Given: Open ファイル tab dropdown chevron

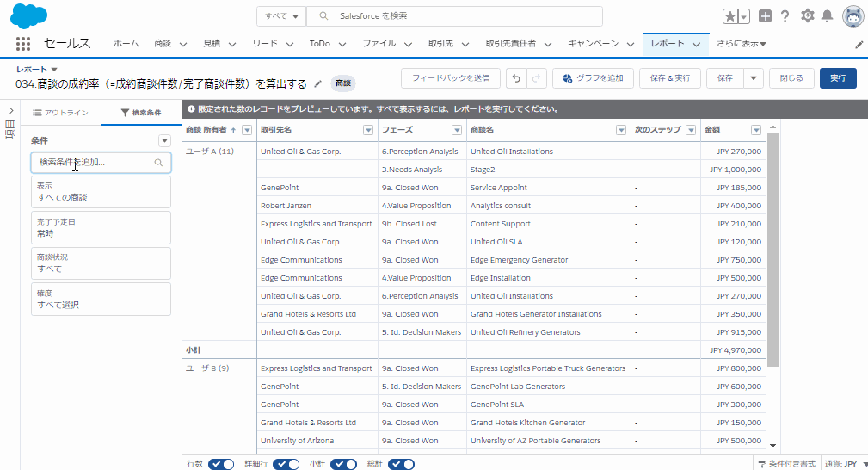Looking at the screenshot, I should tap(408, 45).
